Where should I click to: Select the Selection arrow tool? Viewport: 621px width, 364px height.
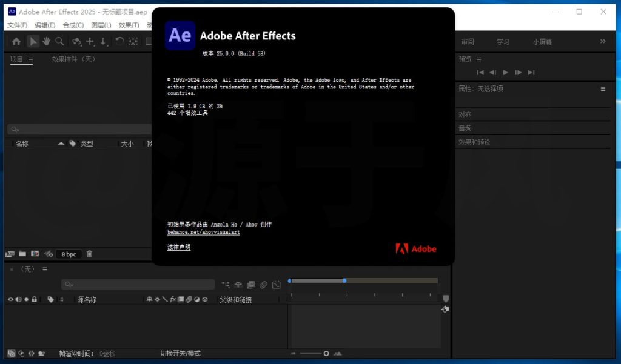click(x=33, y=41)
